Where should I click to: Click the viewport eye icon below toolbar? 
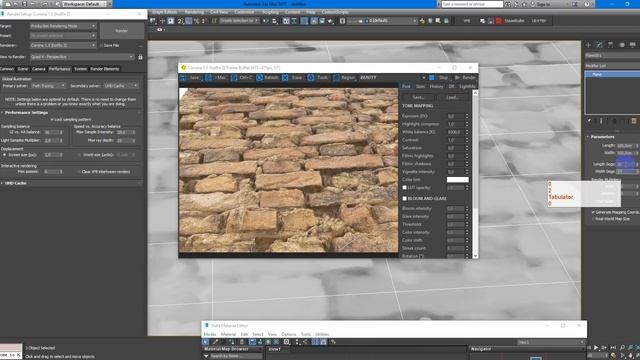point(160,30)
